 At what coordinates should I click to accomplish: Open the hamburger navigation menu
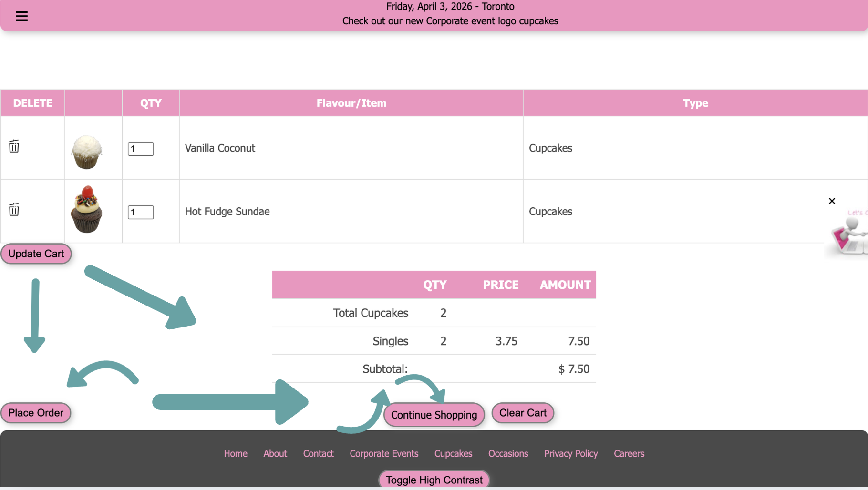click(22, 16)
